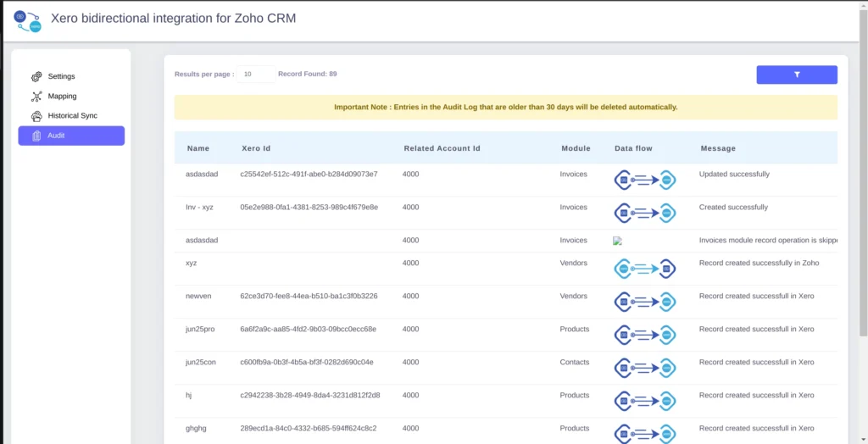Click the Contacts module cell
868x444 pixels.
(575, 363)
